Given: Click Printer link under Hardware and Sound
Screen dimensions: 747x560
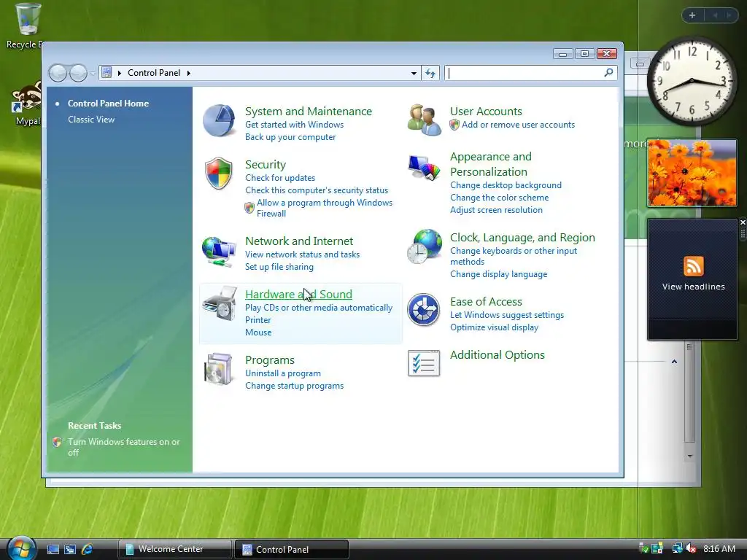Looking at the screenshot, I should [x=258, y=321].
